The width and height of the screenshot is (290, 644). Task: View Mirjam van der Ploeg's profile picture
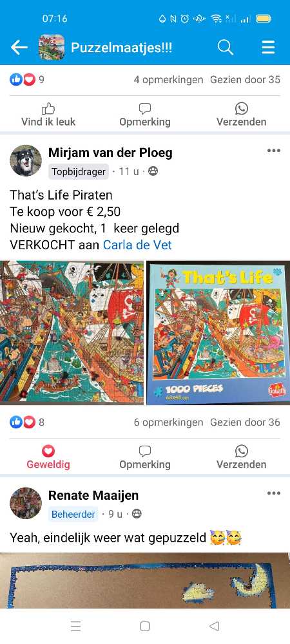click(26, 160)
